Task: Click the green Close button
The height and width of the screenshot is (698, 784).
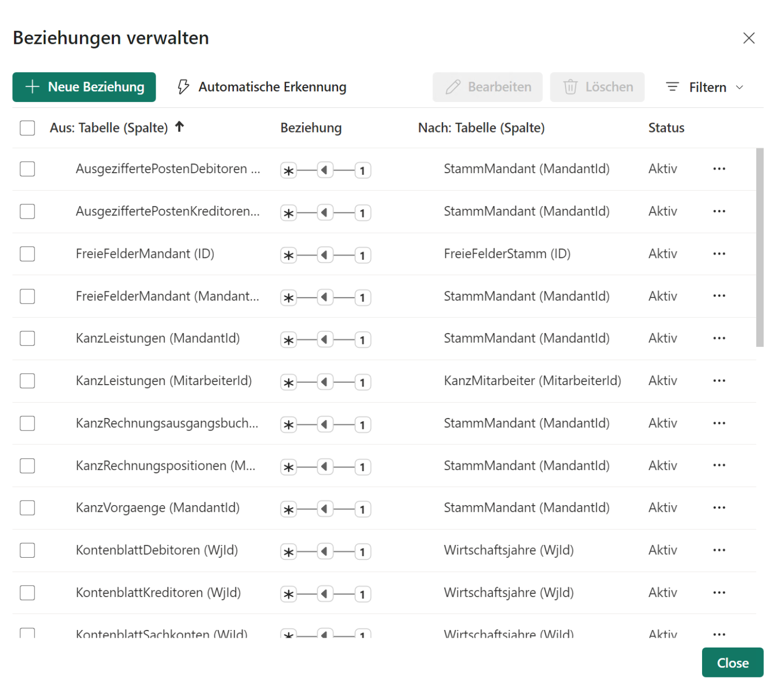Action: coord(732,662)
